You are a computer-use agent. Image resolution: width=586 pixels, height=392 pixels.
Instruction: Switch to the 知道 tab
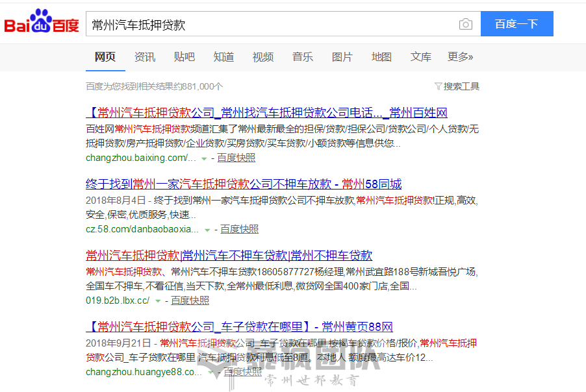(223, 56)
